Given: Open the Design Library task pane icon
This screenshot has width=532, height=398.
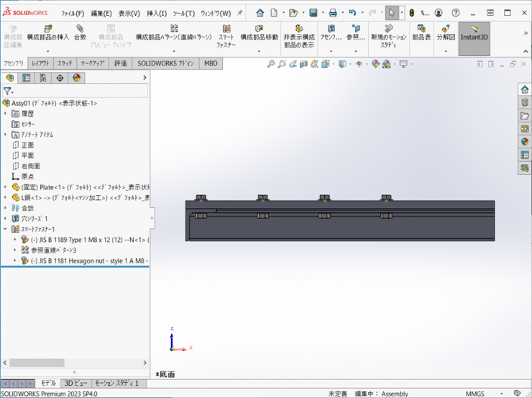Looking at the screenshot, I should (525, 102).
